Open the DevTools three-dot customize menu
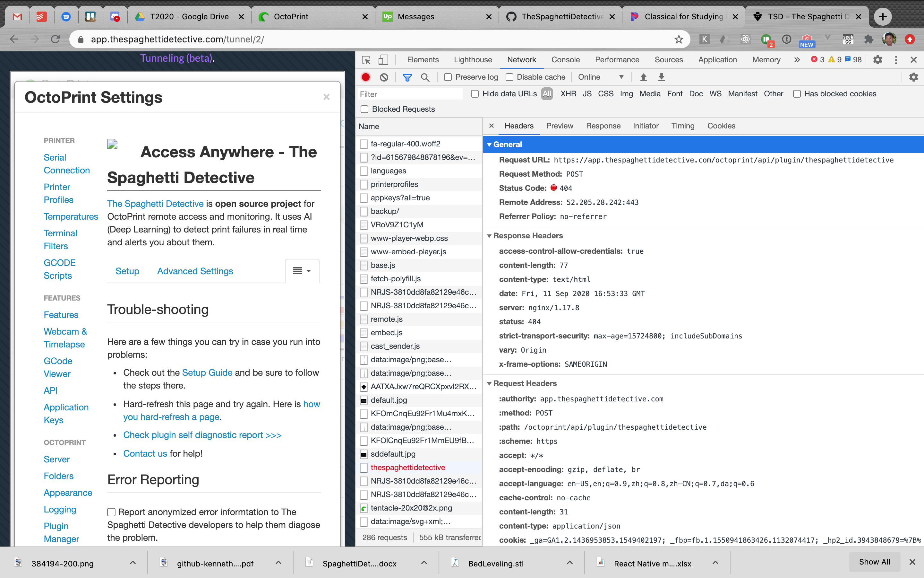The image size is (924, 578). (896, 60)
